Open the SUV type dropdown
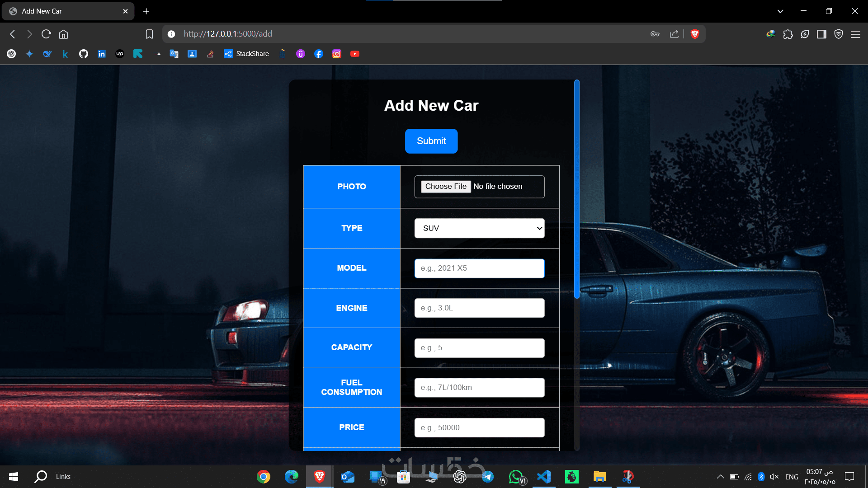 pos(479,228)
